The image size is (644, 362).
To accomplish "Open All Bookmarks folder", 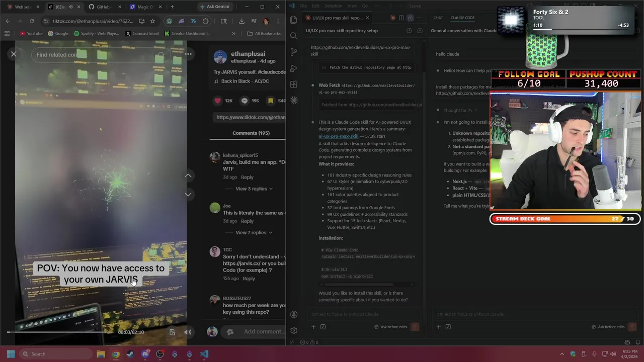I will coord(264,34).
